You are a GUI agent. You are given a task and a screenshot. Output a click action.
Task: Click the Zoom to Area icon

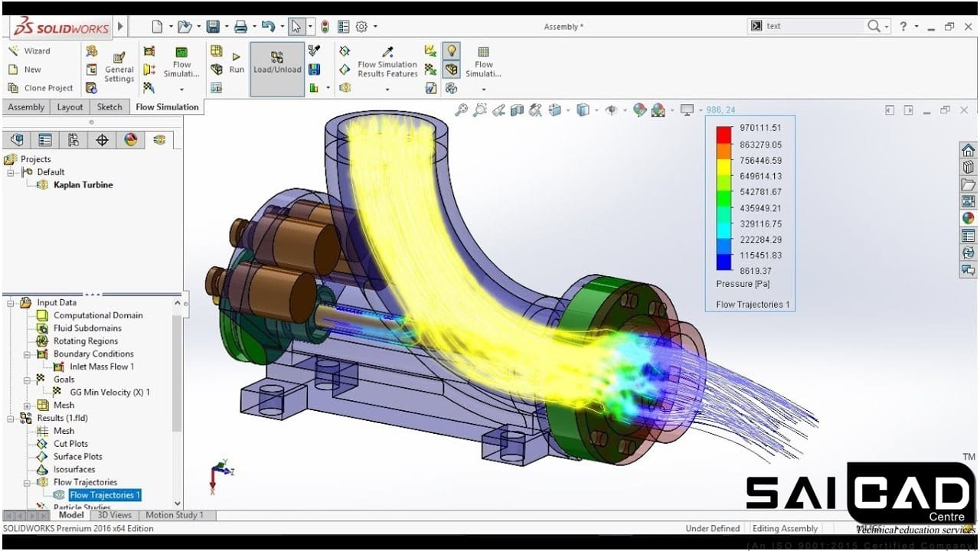[x=479, y=110]
